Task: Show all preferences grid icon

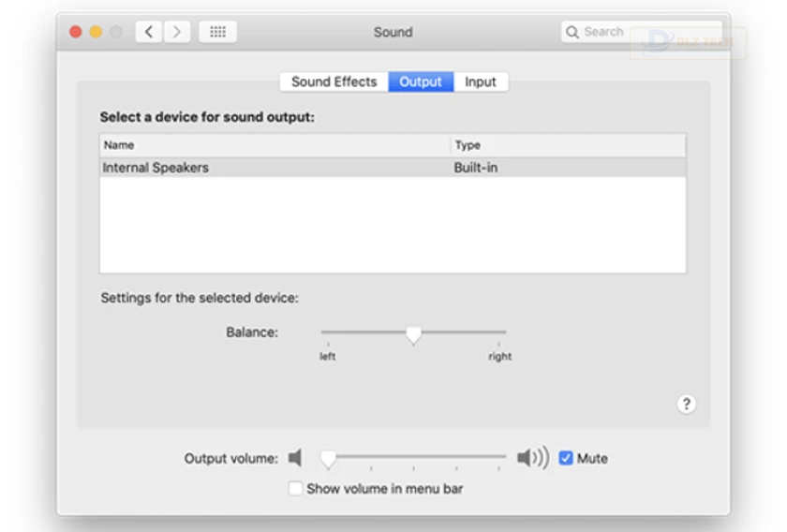Action: tap(217, 32)
